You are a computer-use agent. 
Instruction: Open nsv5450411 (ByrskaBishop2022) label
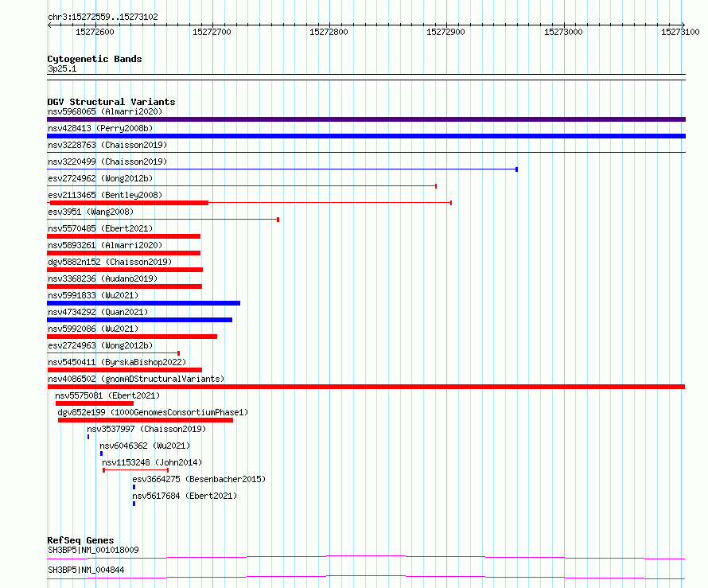click(117, 362)
